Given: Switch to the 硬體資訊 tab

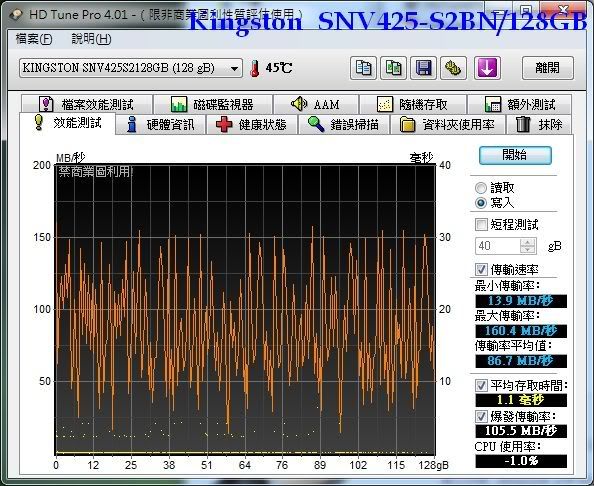Looking at the screenshot, I should point(161,124).
